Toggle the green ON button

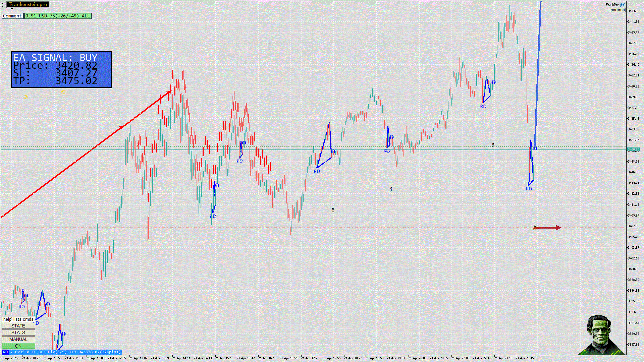[18, 346]
